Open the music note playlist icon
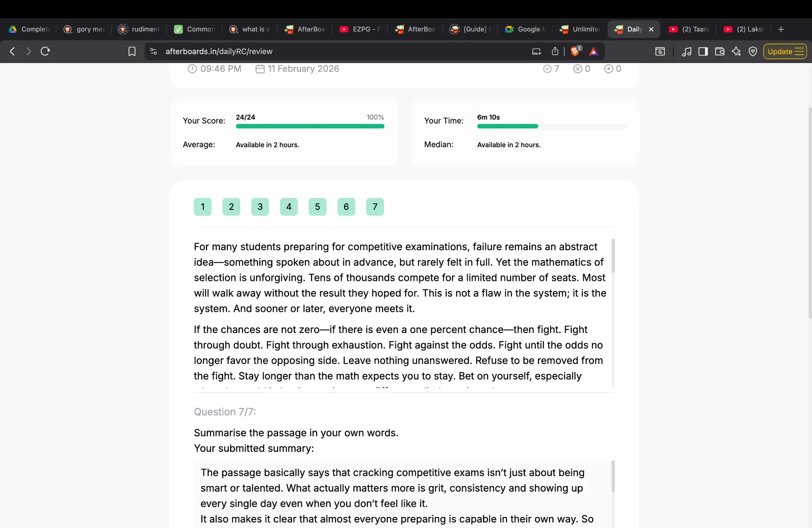 click(x=686, y=52)
